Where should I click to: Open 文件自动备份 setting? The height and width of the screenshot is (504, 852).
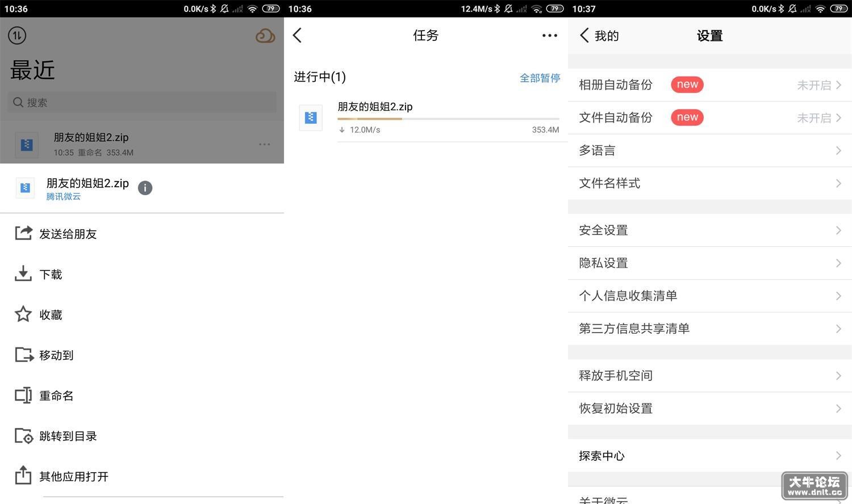pyautogui.click(x=710, y=118)
